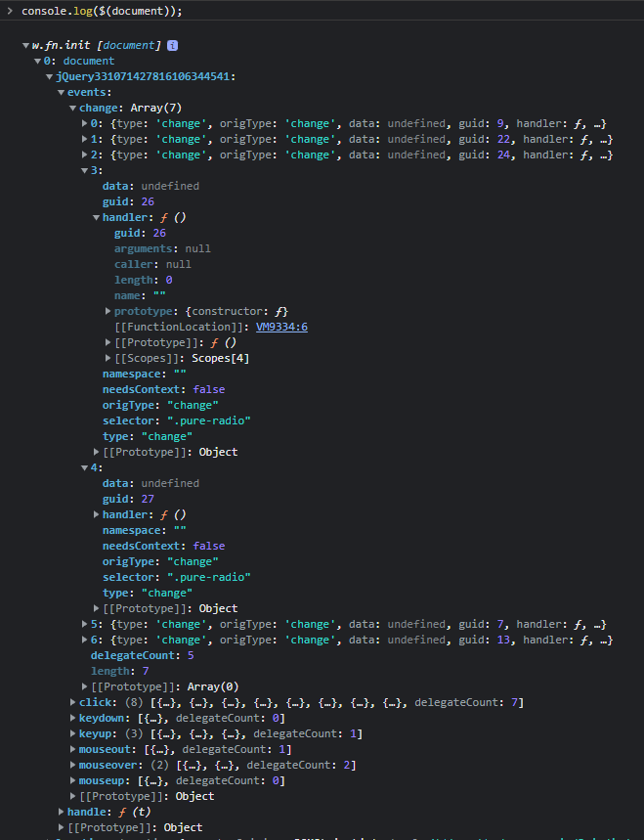Open the VM9334:6 function location link
The width and height of the screenshot is (644, 840).
281,327
